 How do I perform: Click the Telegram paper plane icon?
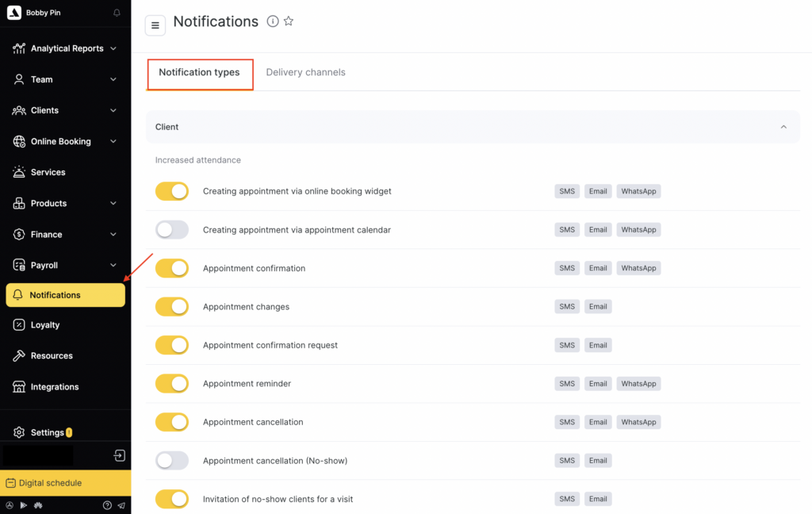[x=121, y=505]
